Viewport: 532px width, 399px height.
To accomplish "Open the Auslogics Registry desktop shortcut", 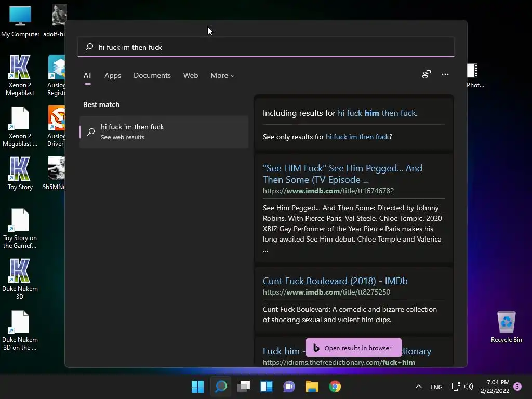I will coord(56,75).
